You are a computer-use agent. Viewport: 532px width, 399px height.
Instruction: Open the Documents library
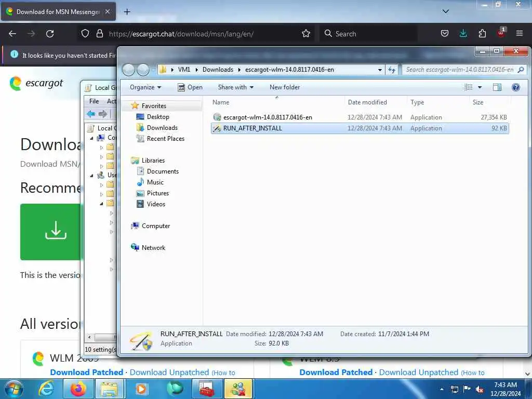(x=163, y=171)
